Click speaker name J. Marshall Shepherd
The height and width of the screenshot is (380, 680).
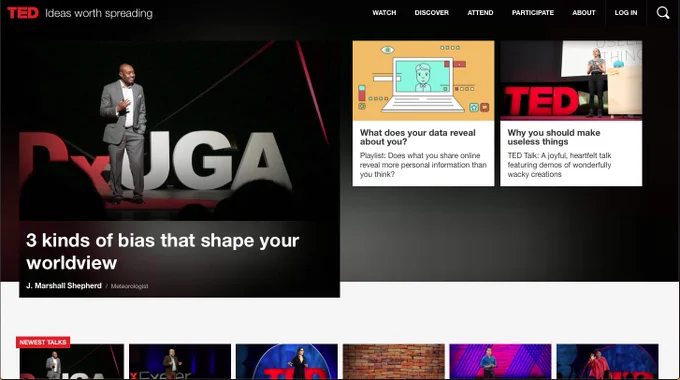coord(64,286)
